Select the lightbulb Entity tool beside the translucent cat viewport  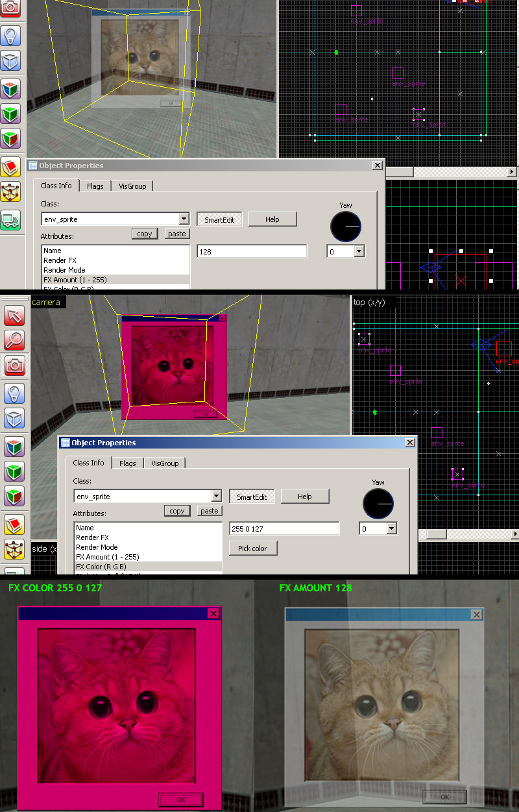coord(11,35)
